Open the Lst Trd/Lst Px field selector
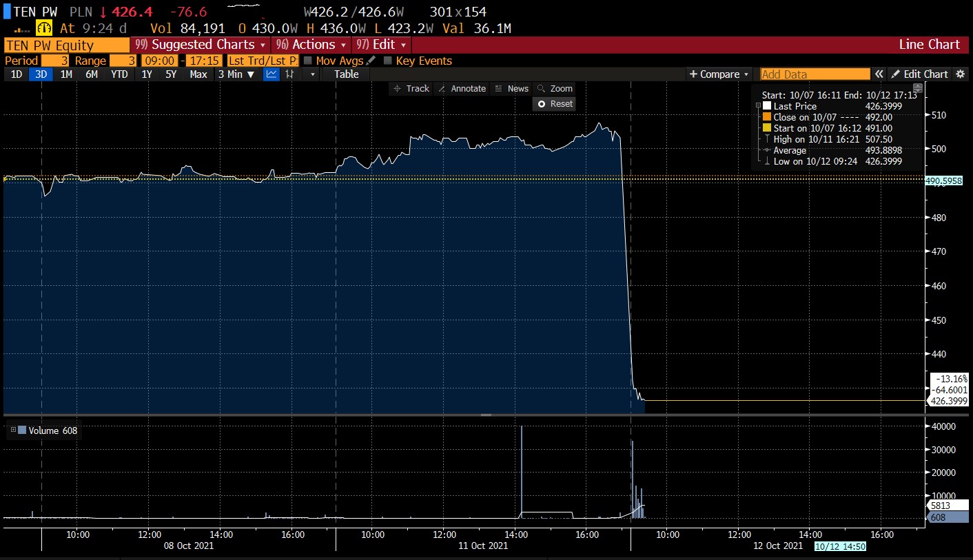973x560 pixels. (263, 61)
